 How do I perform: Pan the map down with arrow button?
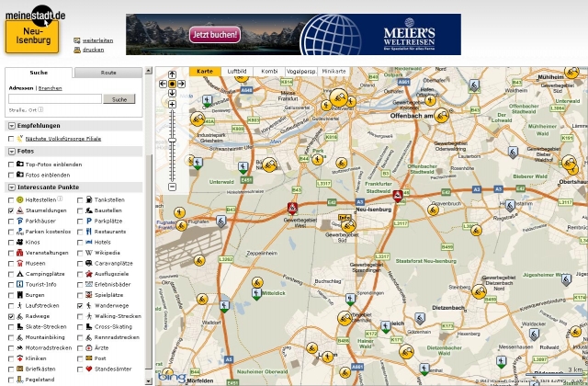pos(172,93)
